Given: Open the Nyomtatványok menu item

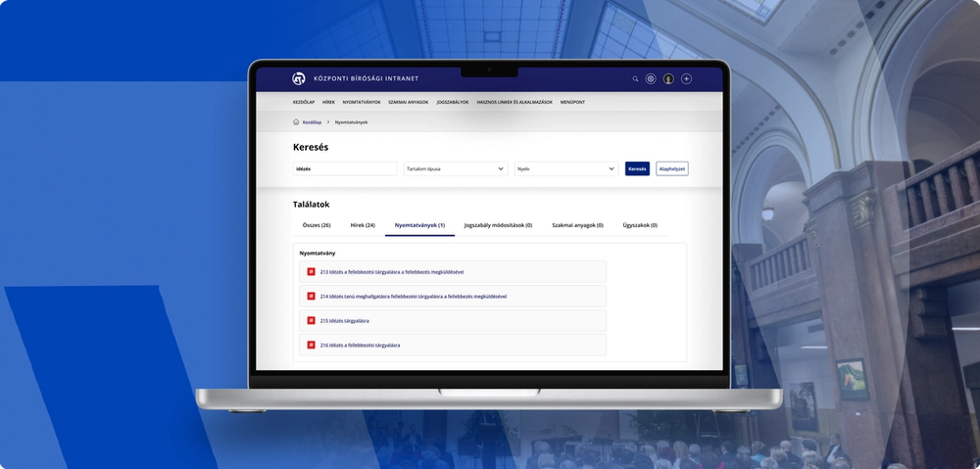Looking at the screenshot, I should point(362,102).
